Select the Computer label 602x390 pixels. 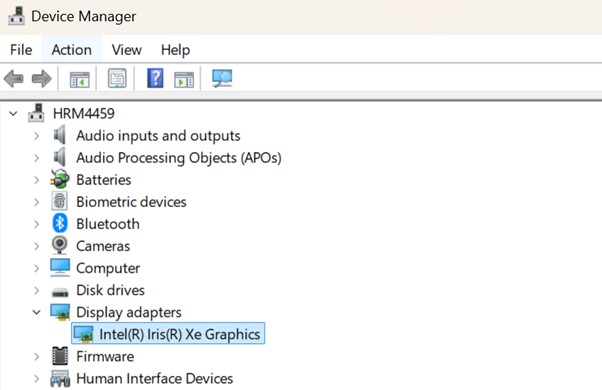(x=108, y=268)
